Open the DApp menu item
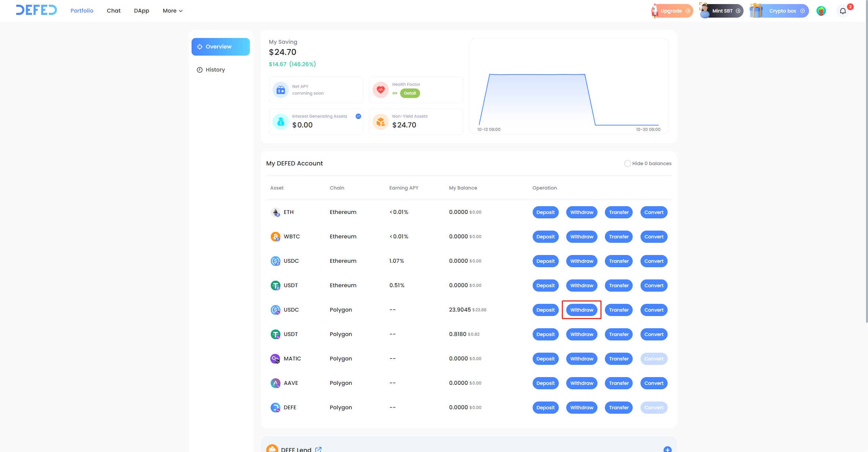 pyautogui.click(x=141, y=11)
